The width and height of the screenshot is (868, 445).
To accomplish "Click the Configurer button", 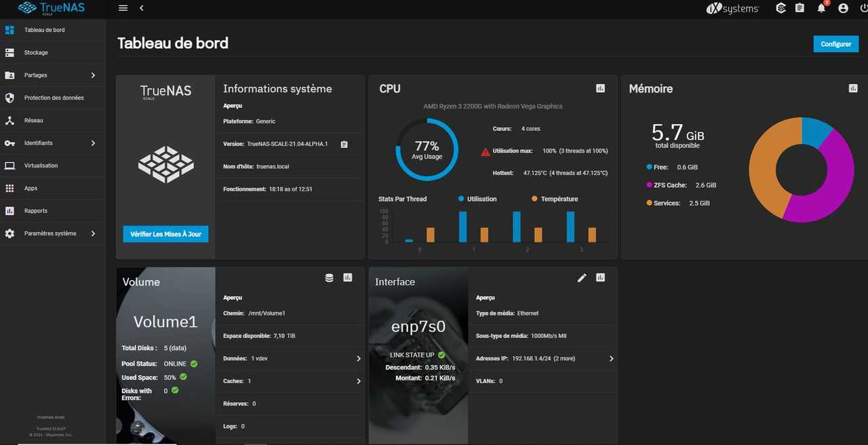I will tap(835, 44).
